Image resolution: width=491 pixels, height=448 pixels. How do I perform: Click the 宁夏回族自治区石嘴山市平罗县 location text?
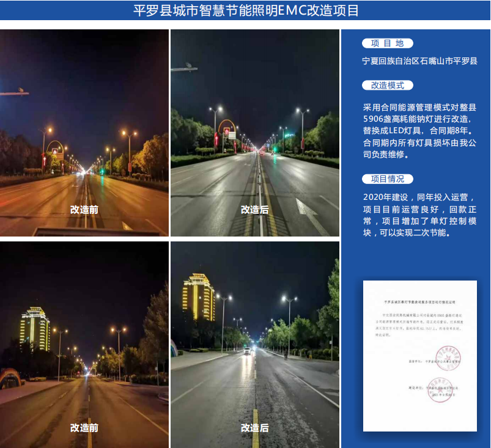pos(419,62)
